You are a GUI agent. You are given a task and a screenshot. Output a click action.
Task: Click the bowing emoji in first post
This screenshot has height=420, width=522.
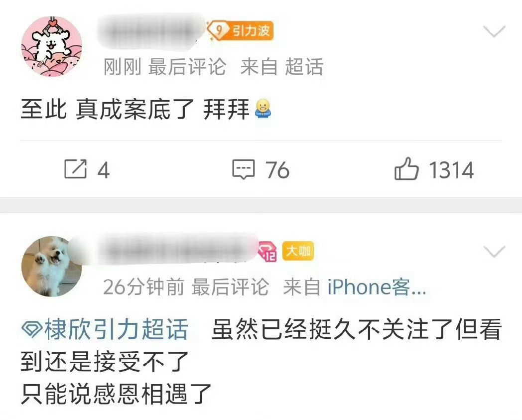pyautogui.click(x=263, y=109)
